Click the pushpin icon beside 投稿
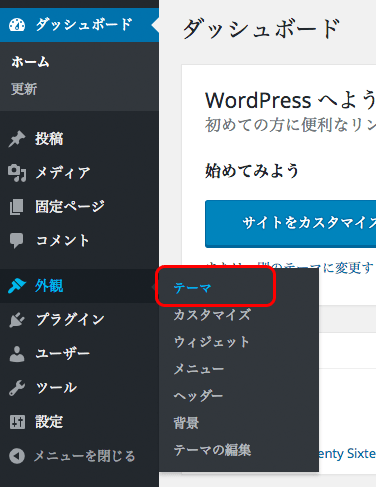 17,139
